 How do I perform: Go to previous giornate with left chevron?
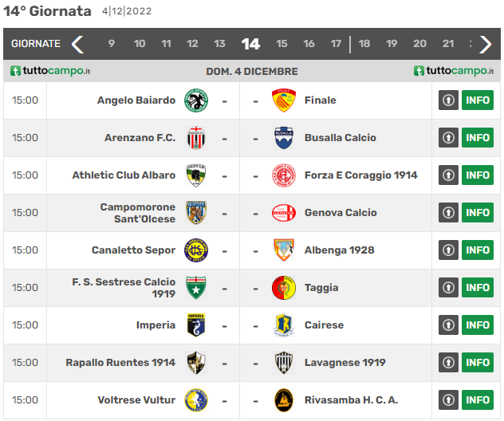coord(77,44)
